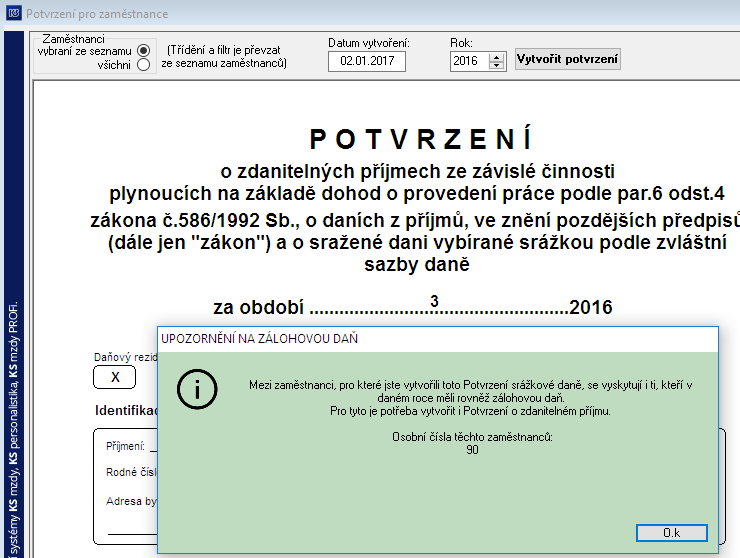Select 'vybraní ze seznamu' employees radio button
Viewport: 740px width, 558px height.
pyautogui.click(x=143, y=51)
